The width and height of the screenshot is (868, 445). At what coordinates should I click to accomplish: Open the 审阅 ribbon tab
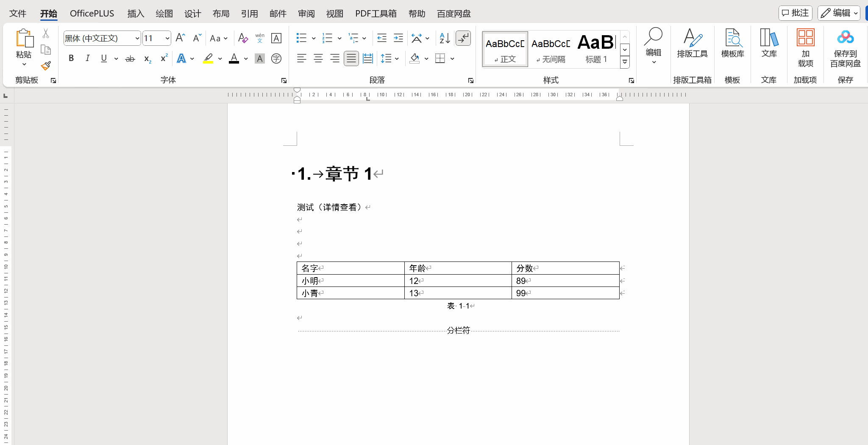[x=306, y=14]
